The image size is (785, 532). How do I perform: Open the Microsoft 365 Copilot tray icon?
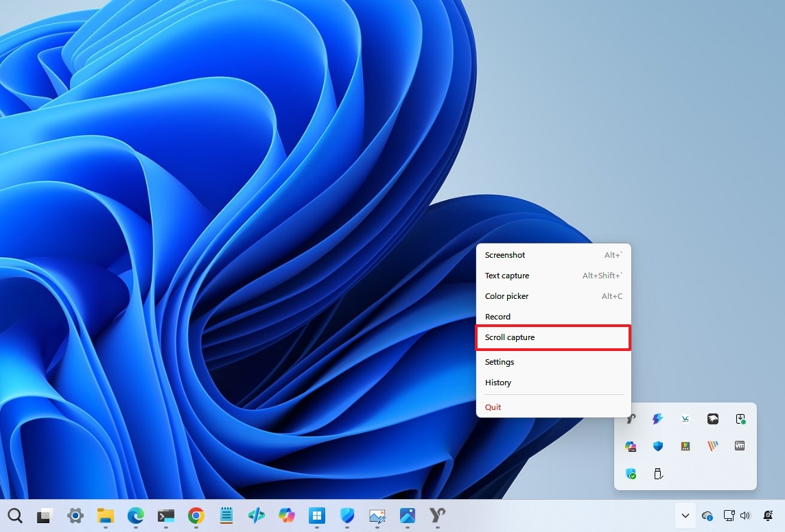[631, 446]
